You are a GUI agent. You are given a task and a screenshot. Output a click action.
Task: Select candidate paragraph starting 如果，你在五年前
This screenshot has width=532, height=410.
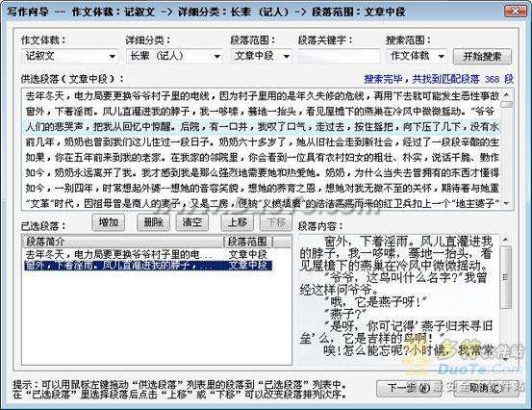point(263,157)
